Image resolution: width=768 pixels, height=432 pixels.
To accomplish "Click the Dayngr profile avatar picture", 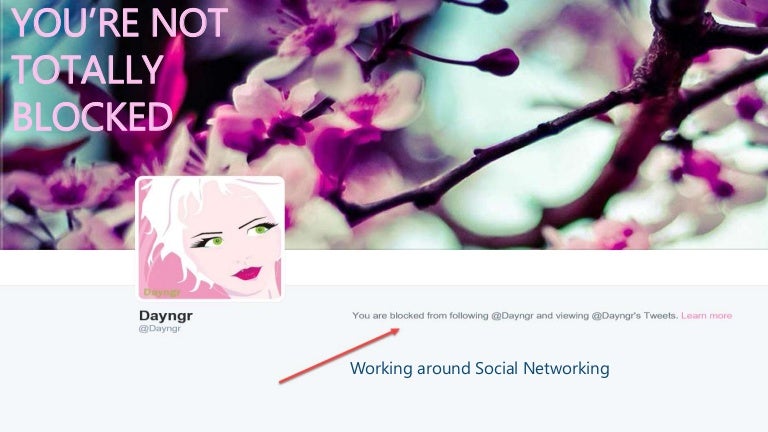I will [210, 238].
